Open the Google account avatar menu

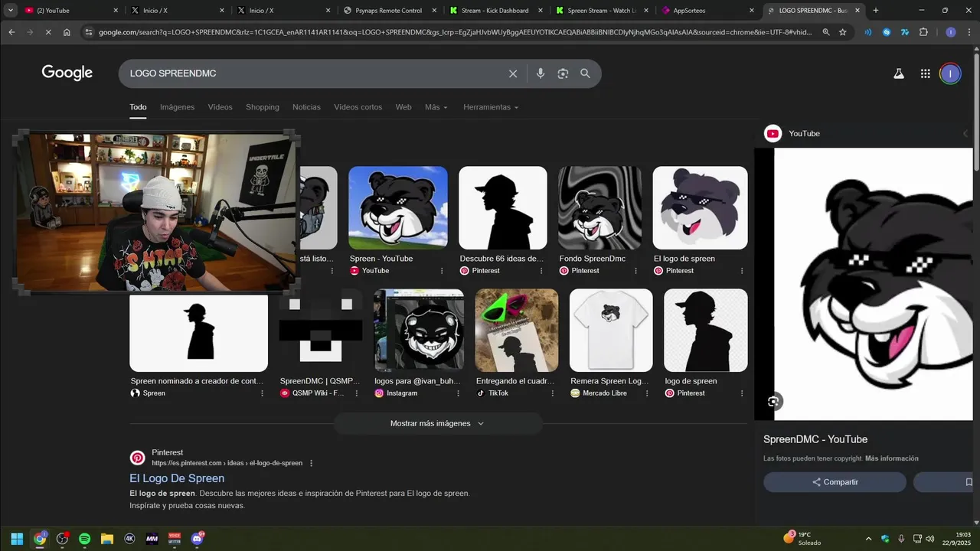click(x=950, y=73)
